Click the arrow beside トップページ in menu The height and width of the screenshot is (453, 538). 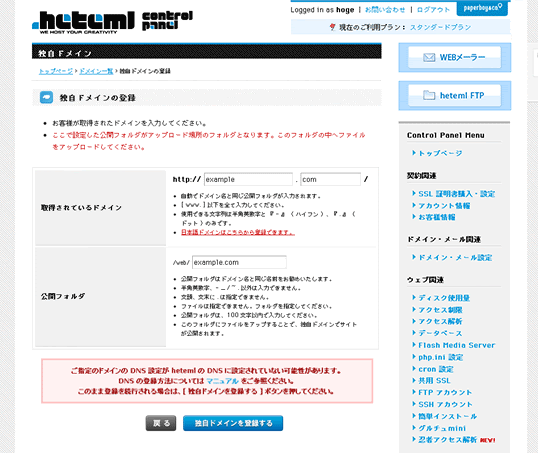[x=414, y=153]
